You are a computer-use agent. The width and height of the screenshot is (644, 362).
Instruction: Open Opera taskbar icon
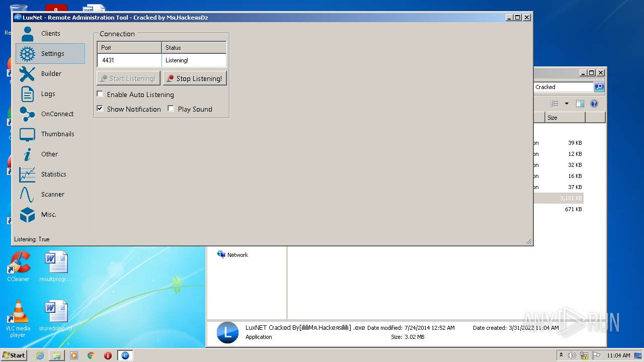[x=108, y=355]
